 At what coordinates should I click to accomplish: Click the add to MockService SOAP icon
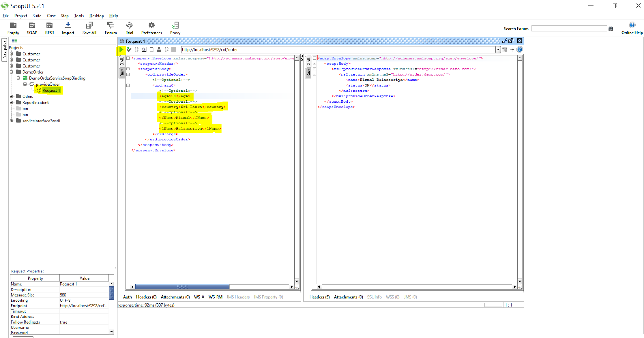pos(136,49)
